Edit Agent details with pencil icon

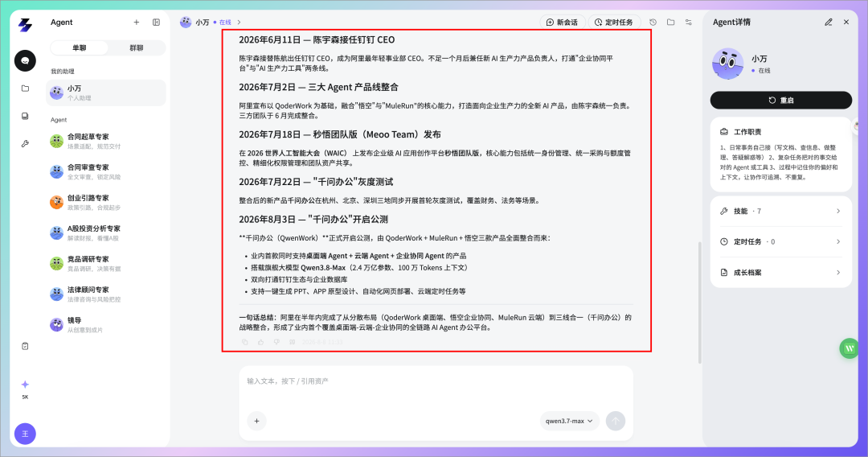[x=829, y=23]
